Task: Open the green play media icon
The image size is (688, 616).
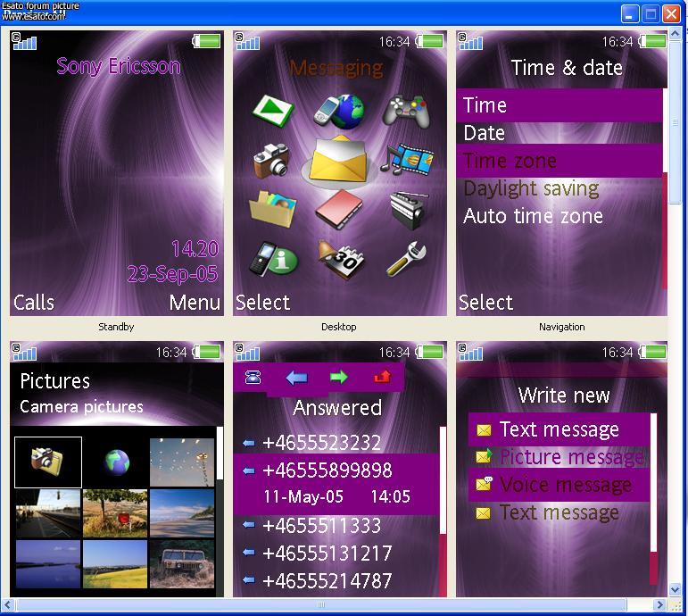Action: (x=273, y=110)
